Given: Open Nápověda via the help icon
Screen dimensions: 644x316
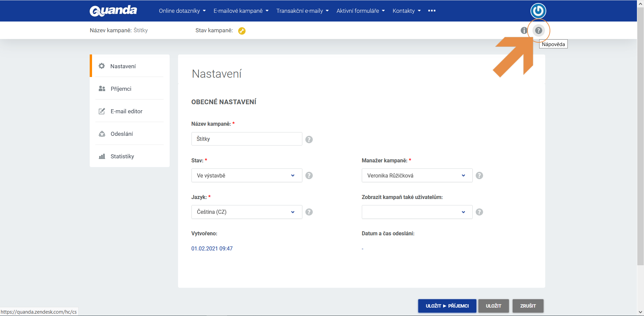Looking at the screenshot, I should click(539, 30).
